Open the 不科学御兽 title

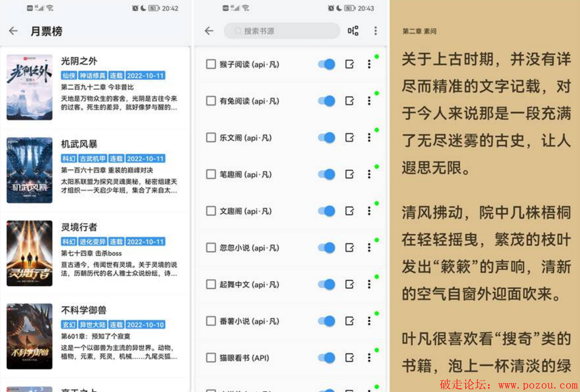[84, 309]
